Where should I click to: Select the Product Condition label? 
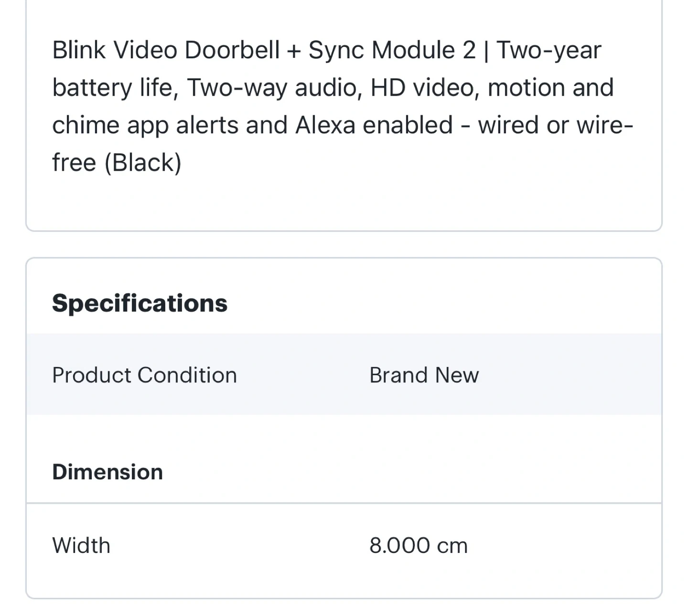[x=144, y=375]
